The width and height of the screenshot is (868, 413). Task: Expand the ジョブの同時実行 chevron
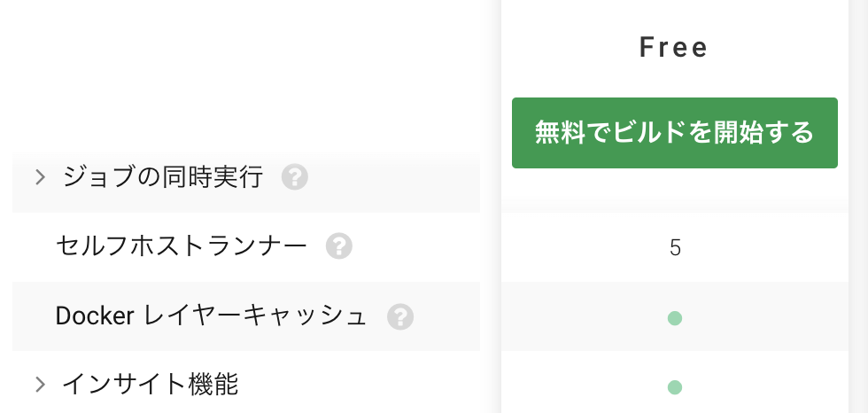[x=40, y=177]
